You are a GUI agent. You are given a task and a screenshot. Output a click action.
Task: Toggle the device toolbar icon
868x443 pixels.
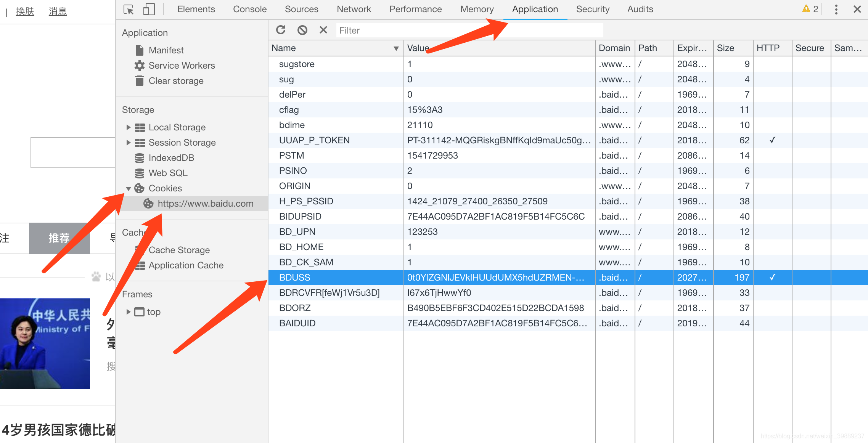coord(149,9)
